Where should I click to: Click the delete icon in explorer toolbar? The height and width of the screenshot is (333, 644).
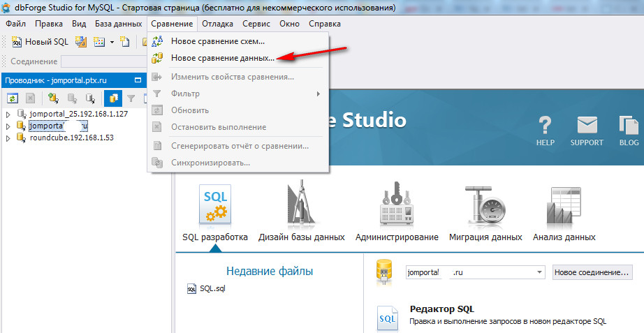pos(31,98)
